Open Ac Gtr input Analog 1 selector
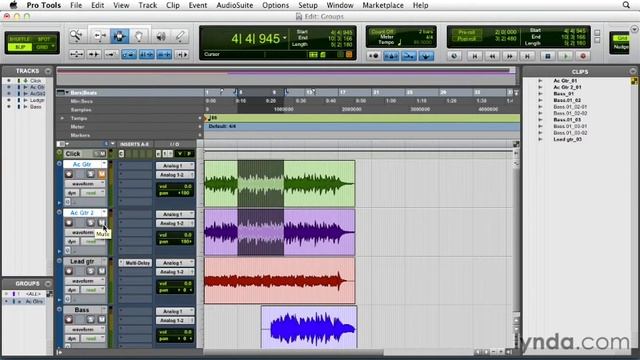The height and width of the screenshot is (360, 640). [175, 166]
